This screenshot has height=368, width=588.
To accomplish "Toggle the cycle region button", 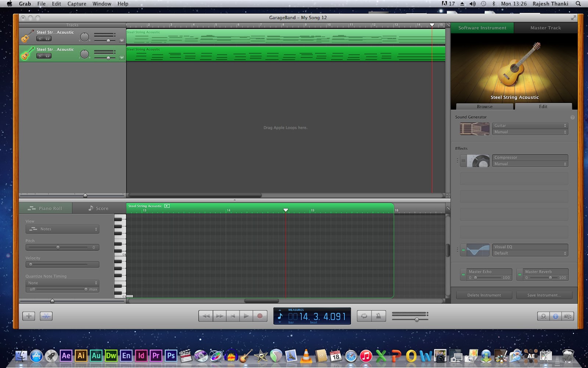I will [364, 316].
